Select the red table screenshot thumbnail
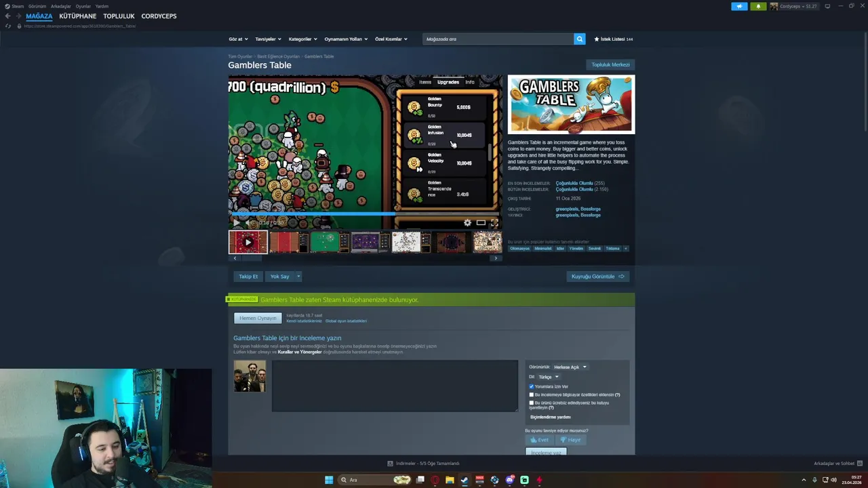The image size is (868, 488). click(x=288, y=242)
